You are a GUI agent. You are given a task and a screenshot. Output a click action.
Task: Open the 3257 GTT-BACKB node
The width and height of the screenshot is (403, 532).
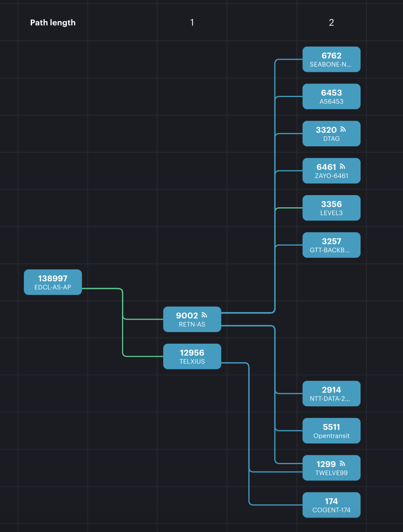pyautogui.click(x=331, y=245)
